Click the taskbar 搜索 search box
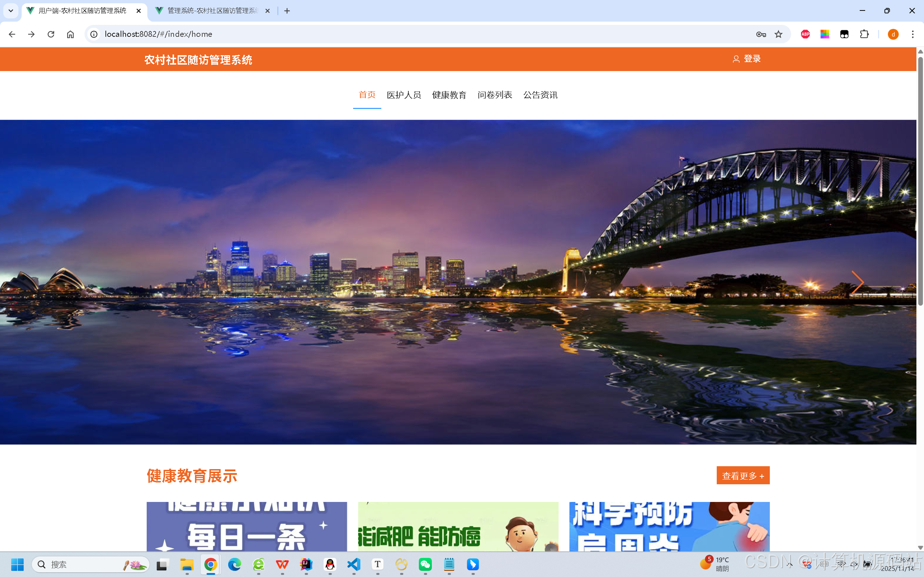The height and width of the screenshot is (577, 924). 91,564
